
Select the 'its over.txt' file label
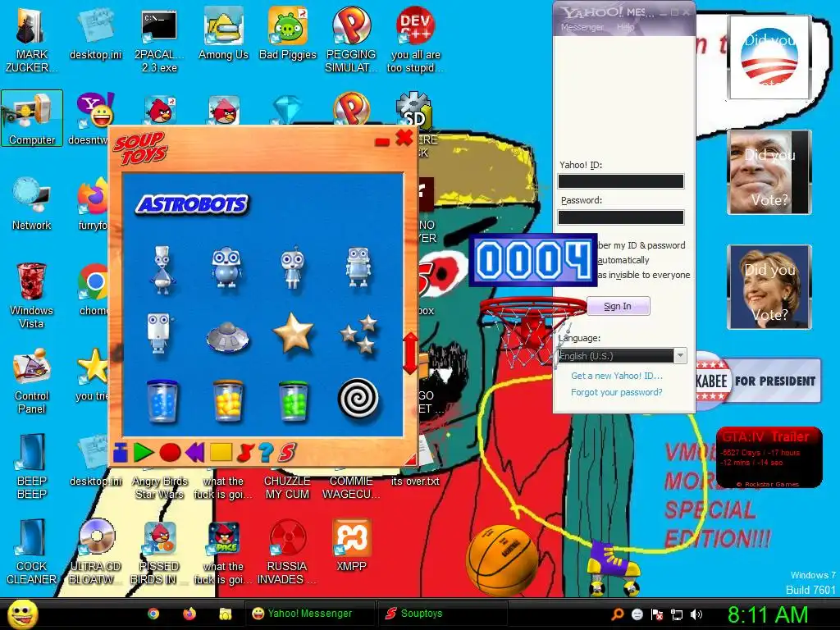point(415,481)
